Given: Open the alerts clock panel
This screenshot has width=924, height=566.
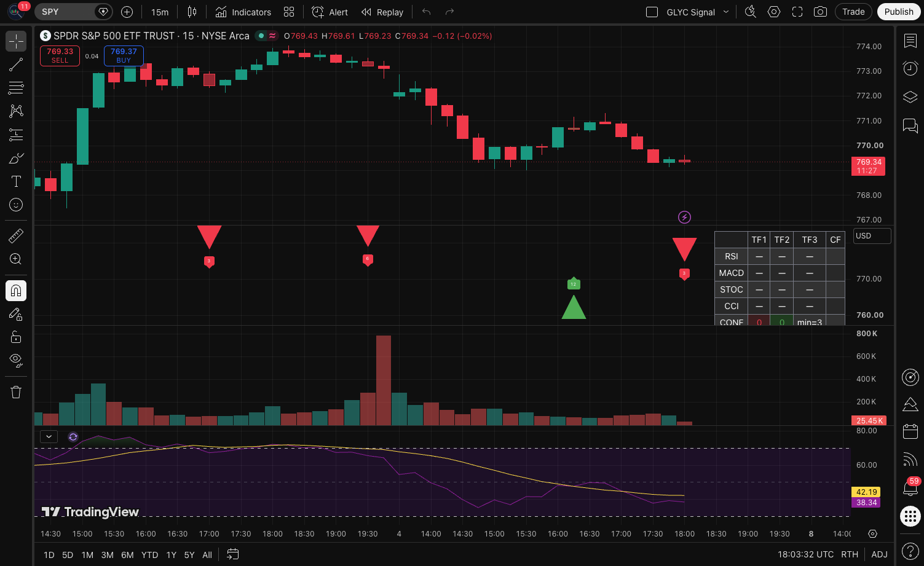Looking at the screenshot, I should [x=910, y=68].
